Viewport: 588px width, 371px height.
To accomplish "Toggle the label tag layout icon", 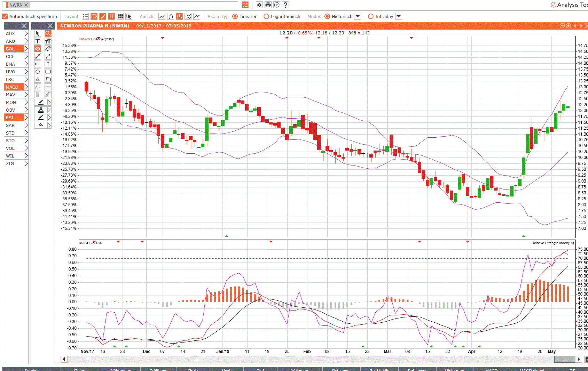I will [94, 16].
